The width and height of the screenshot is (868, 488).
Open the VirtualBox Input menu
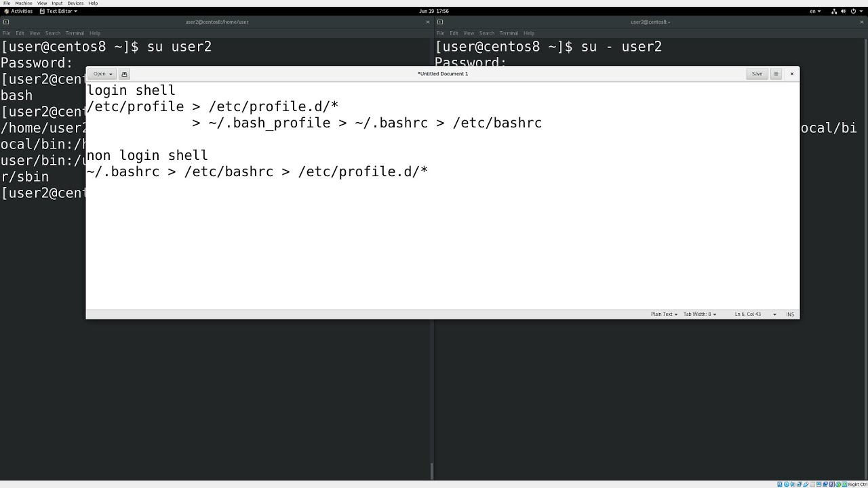coord(57,3)
